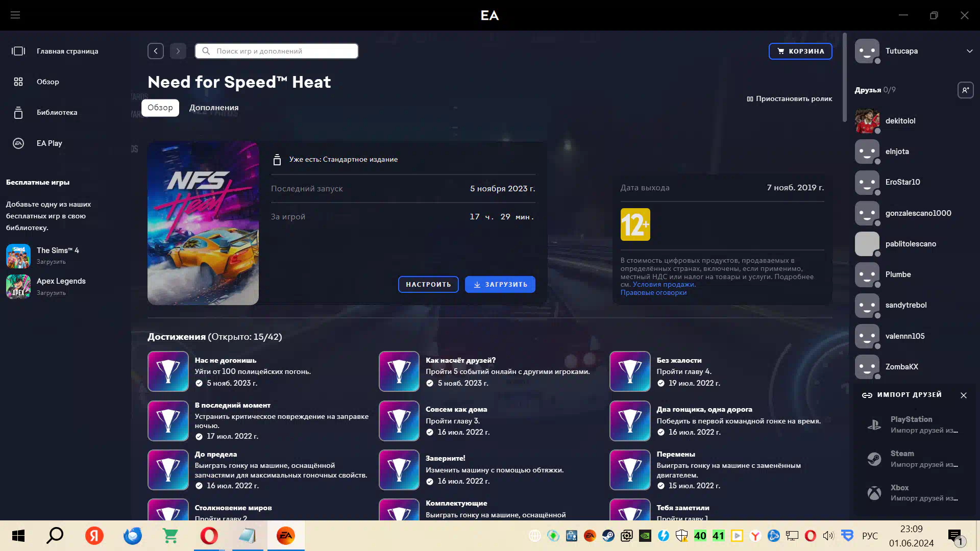Click 'Уже есть: Стандартное издание' text
Viewport: 980px width, 551px height.
(x=344, y=160)
